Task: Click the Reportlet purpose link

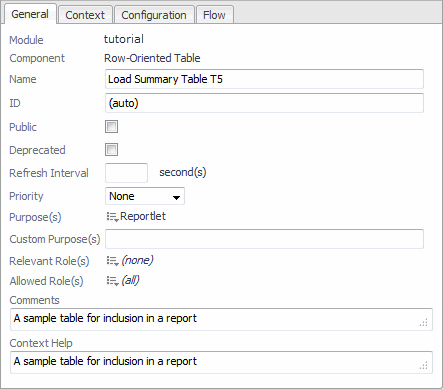Action: coord(143,216)
